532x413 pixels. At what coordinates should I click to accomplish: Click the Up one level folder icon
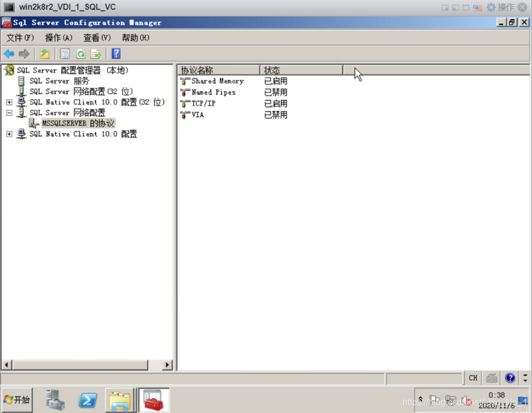pyautogui.click(x=44, y=54)
